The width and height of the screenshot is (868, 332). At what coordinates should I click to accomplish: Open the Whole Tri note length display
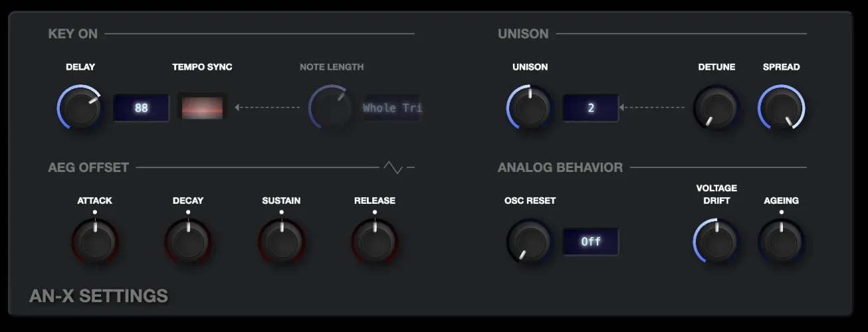[391, 108]
